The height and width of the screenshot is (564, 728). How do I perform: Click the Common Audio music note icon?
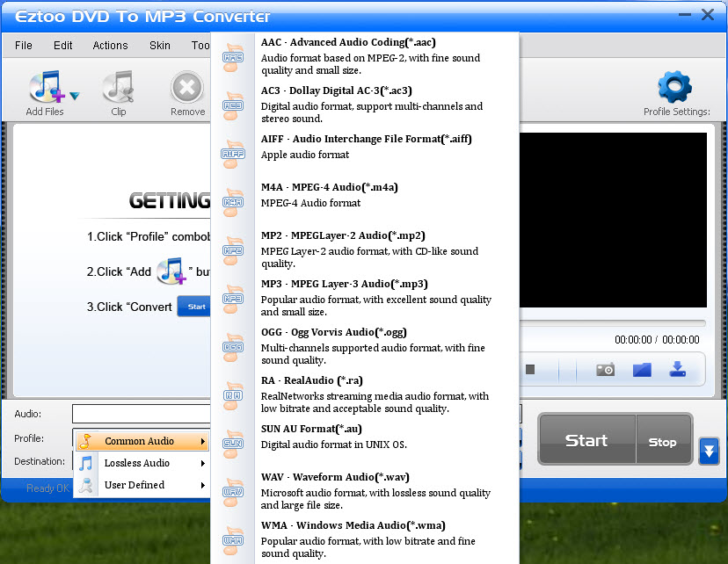click(85, 441)
